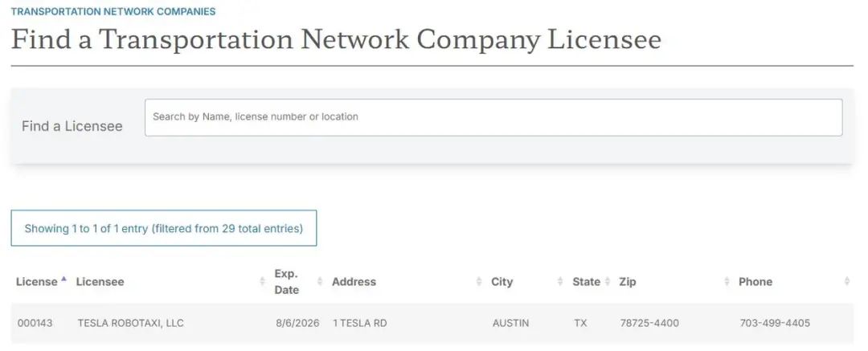Click sort arrows next to Zip header

pyautogui.click(x=727, y=282)
